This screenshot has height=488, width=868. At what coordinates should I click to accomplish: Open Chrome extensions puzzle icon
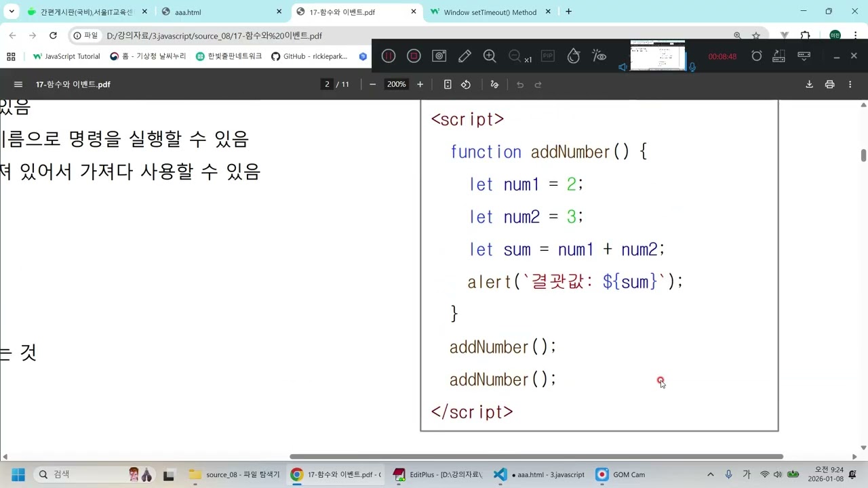[x=805, y=35]
